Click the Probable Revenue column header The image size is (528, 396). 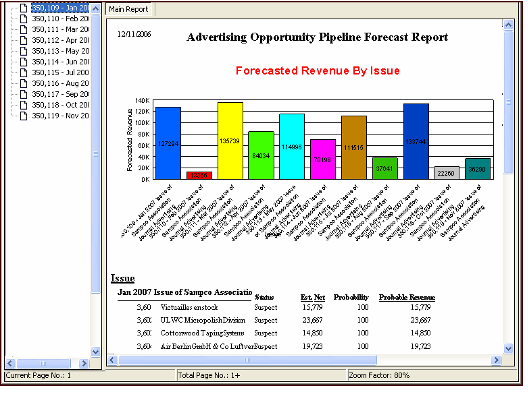click(407, 297)
